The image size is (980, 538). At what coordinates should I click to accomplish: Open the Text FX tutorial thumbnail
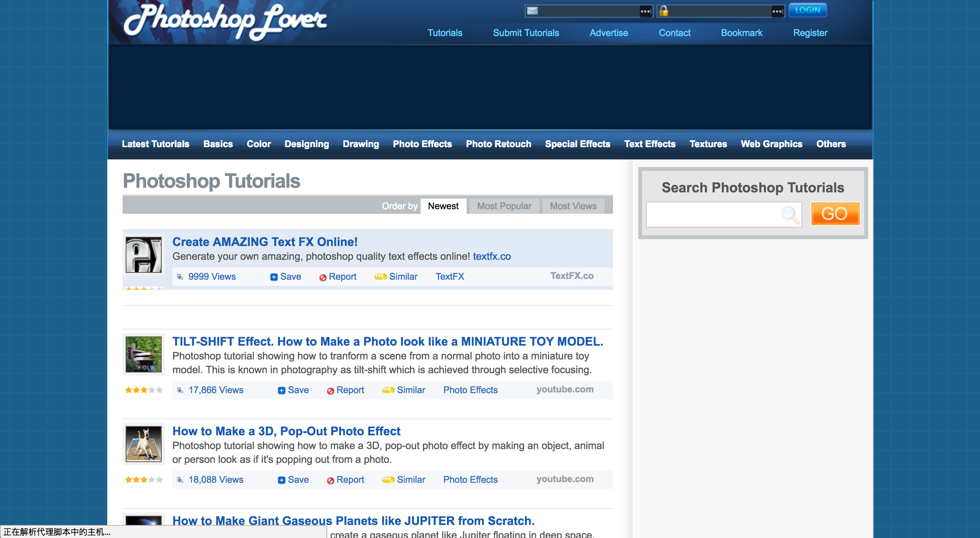144,255
